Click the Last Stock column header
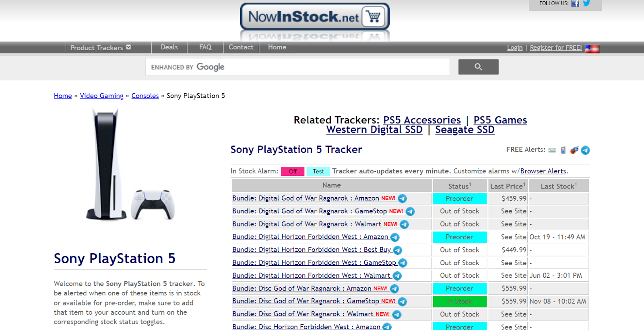The width and height of the screenshot is (644, 330). (x=559, y=186)
